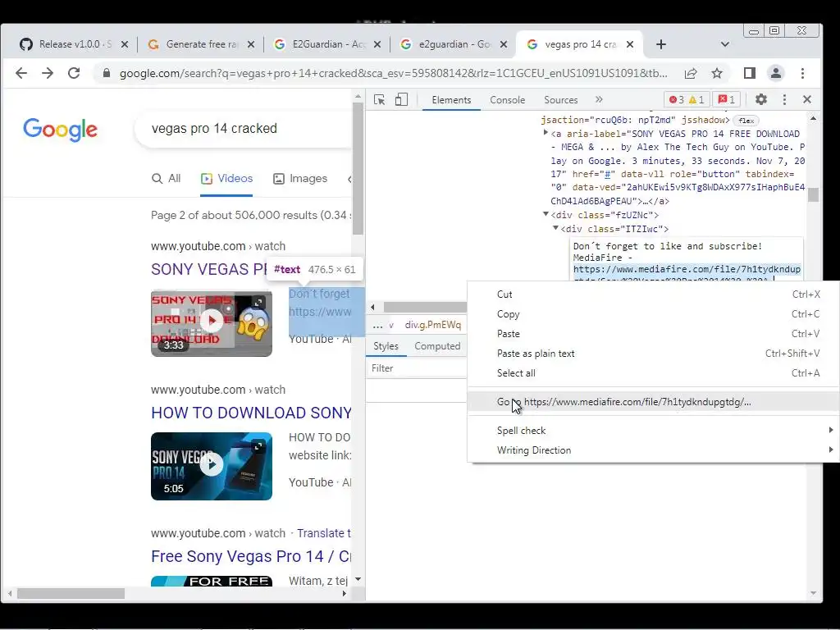Toggle the browser side panel icon
The image size is (840, 630).
pos(750,73)
